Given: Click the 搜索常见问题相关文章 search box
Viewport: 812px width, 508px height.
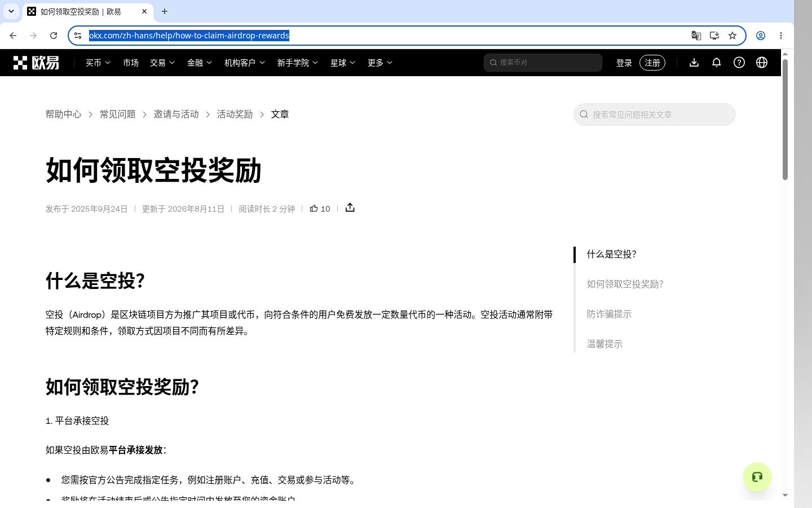Looking at the screenshot, I should click(x=655, y=115).
